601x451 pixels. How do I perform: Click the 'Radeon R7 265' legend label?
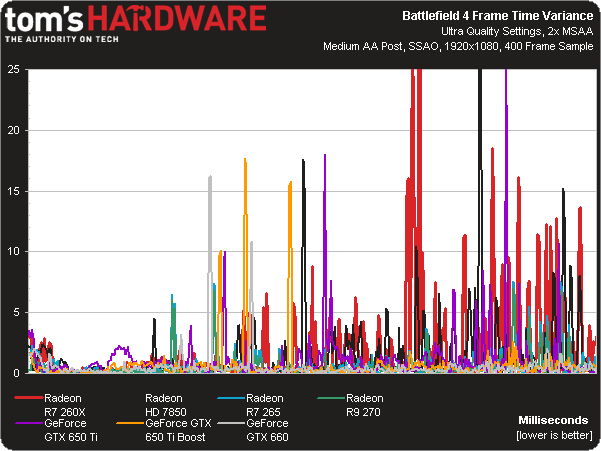click(x=264, y=405)
